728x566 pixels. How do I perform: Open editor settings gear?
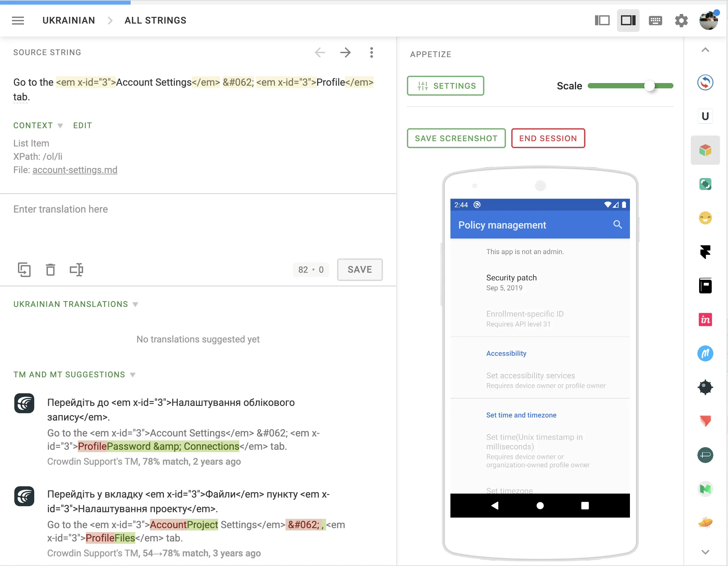click(x=681, y=21)
